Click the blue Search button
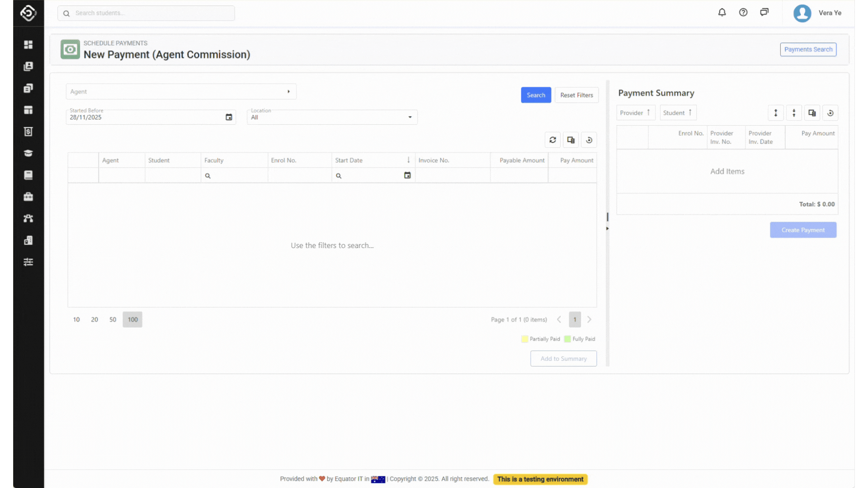The width and height of the screenshot is (868, 488). pyautogui.click(x=536, y=95)
